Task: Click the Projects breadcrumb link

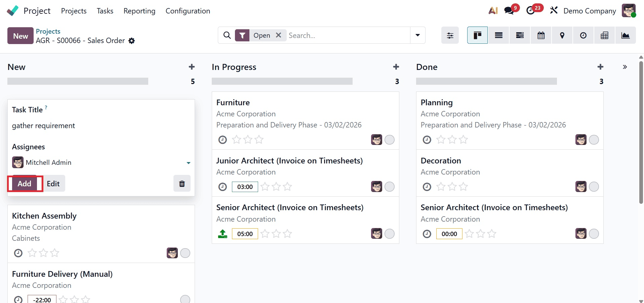Action: tap(48, 31)
